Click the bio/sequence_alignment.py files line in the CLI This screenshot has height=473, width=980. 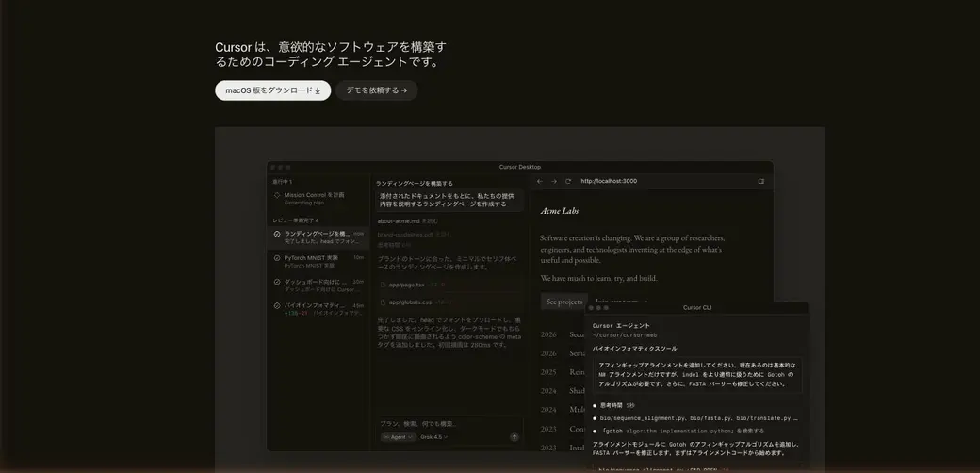coord(695,418)
